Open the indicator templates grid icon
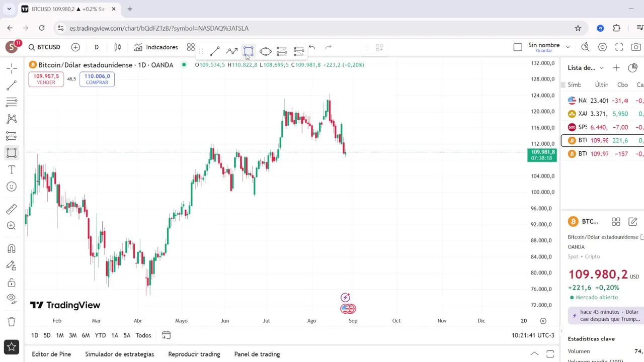644x362 pixels. click(x=191, y=47)
